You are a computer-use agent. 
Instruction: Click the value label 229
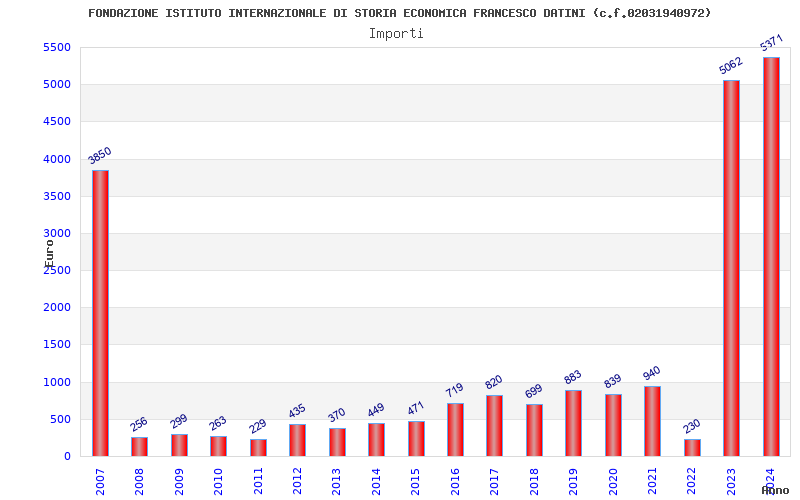258,426
